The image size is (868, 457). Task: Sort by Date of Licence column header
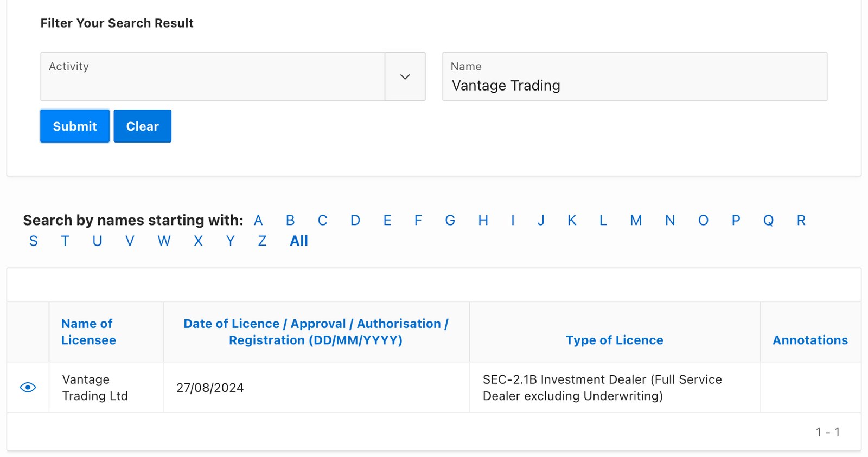pos(316,332)
